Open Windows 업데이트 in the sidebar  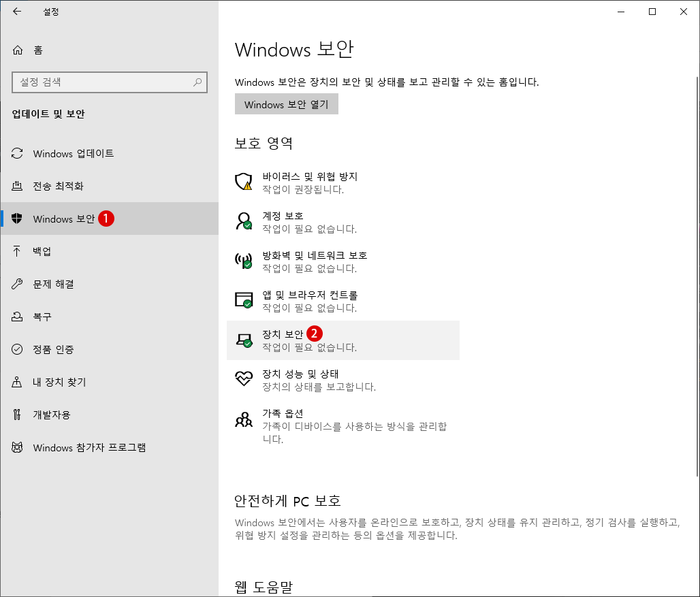click(110, 153)
